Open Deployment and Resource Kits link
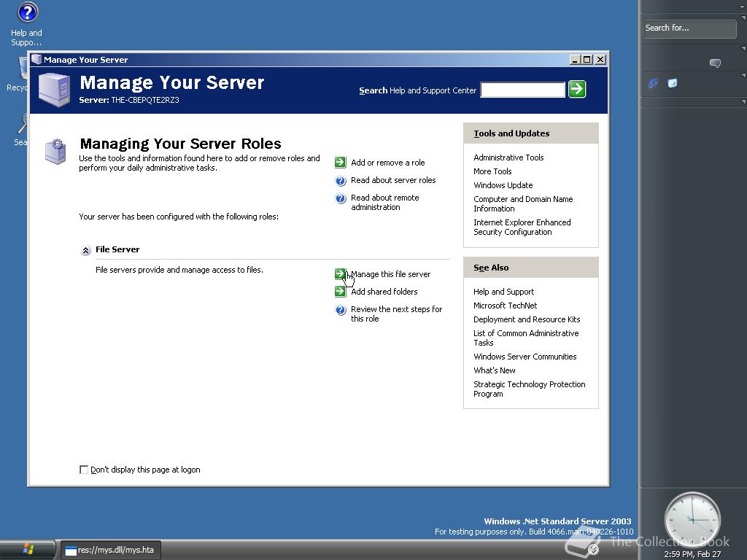The width and height of the screenshot is (747, 560). pos(527,319)
